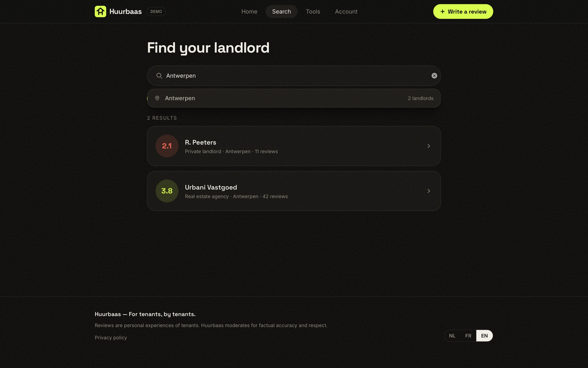Screen dimensions: 588x368
Task: Click "Huurbaas — For tenants, by tenants." footer text
Action: pos(145,314)
